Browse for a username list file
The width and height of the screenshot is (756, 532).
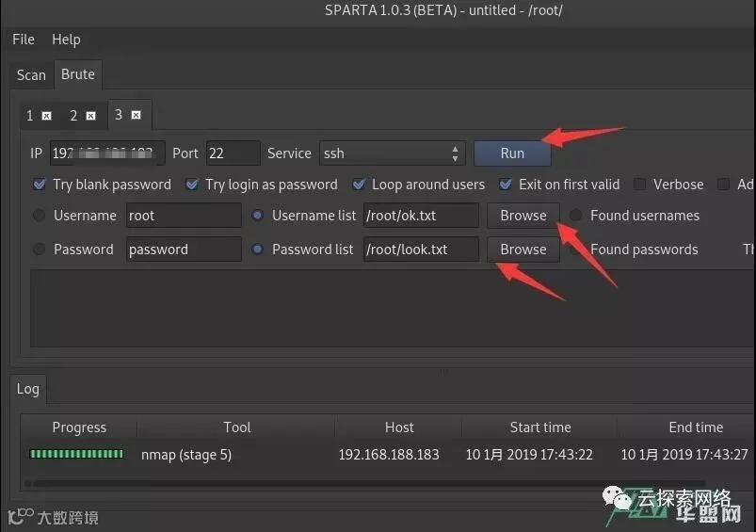click(x=523, y=215)
